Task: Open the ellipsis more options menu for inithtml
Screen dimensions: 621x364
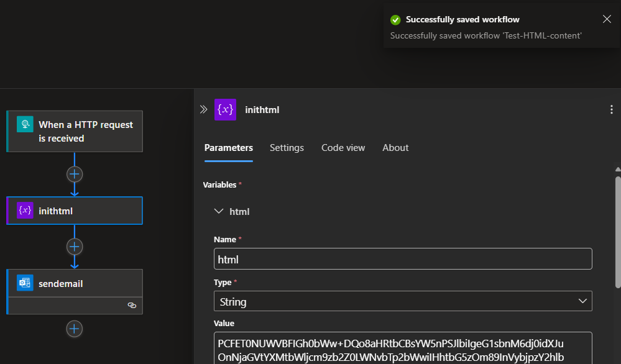Action: pyautogui.click(x=611, y=109)
